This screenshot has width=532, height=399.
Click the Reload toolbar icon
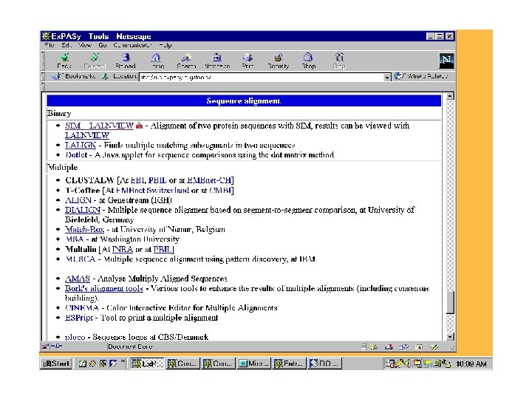[126, 61]
